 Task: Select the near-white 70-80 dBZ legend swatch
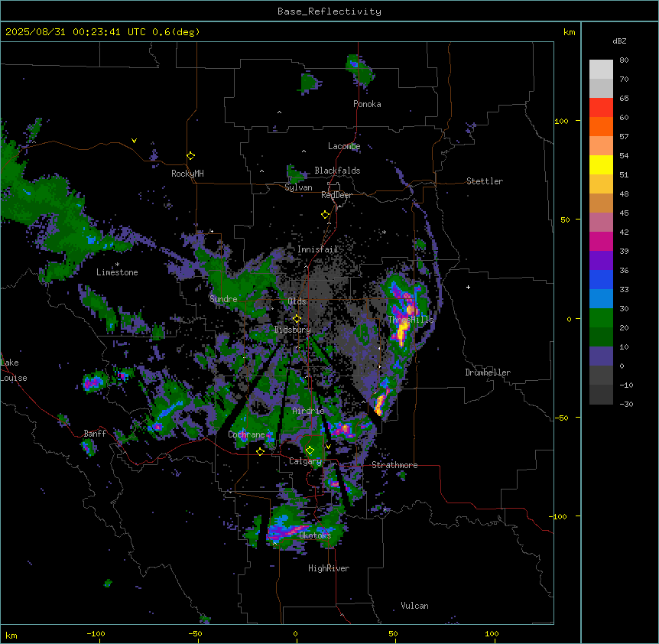tap(601, 70)
